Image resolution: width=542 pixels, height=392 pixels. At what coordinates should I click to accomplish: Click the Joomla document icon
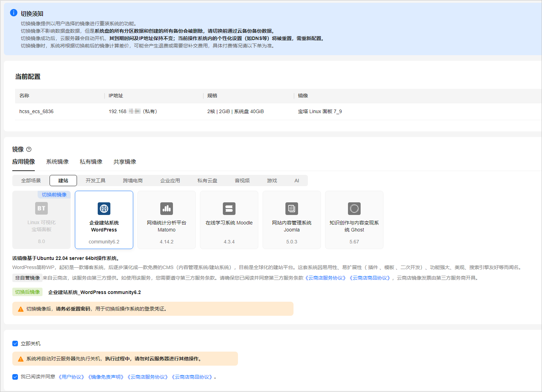[292, 209]
